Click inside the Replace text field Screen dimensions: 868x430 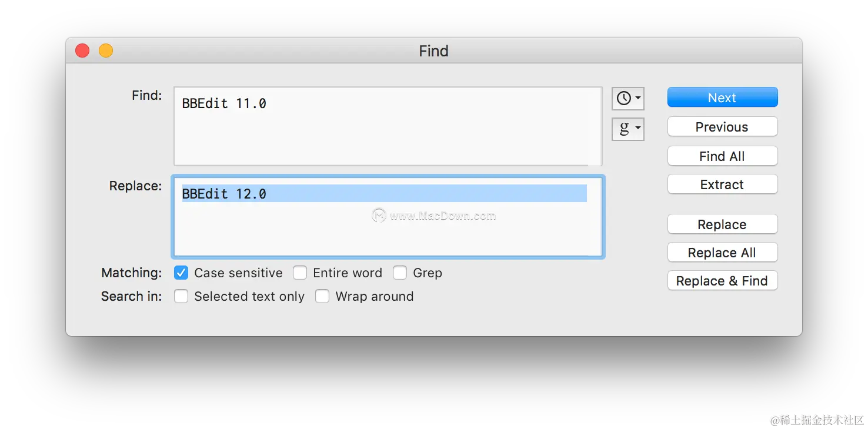click(388, 232)
